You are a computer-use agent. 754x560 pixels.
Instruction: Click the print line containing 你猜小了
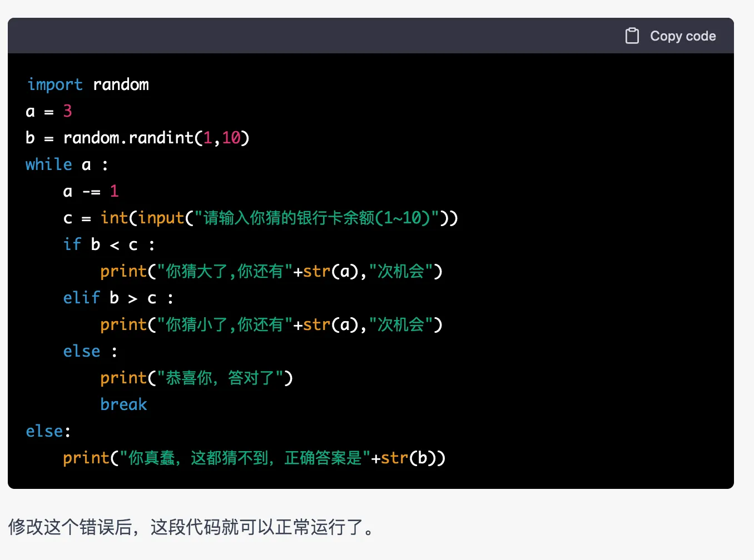[x=271, y=324]
